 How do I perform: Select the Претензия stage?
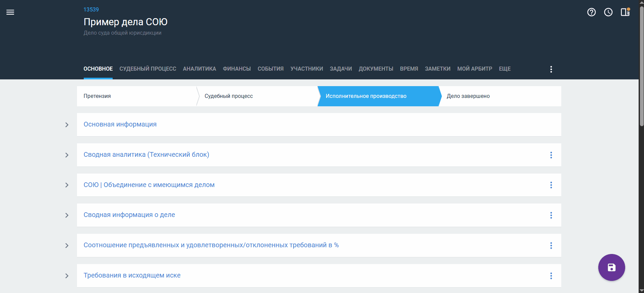[x=97, y=96]
